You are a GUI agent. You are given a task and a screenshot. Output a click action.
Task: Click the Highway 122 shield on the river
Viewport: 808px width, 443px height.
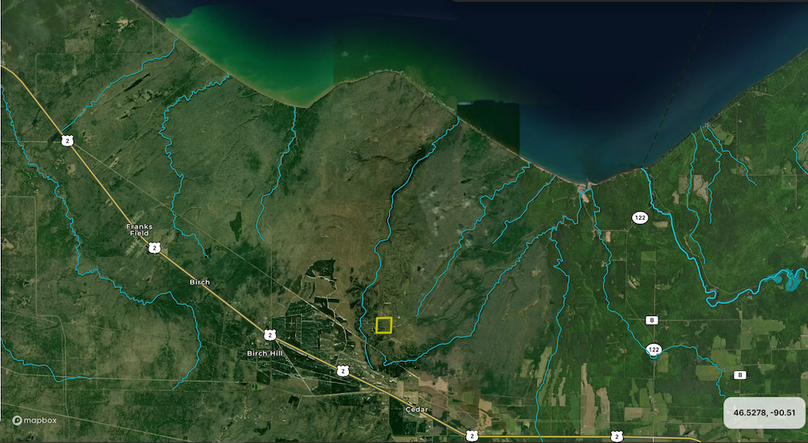coord(653,349)
